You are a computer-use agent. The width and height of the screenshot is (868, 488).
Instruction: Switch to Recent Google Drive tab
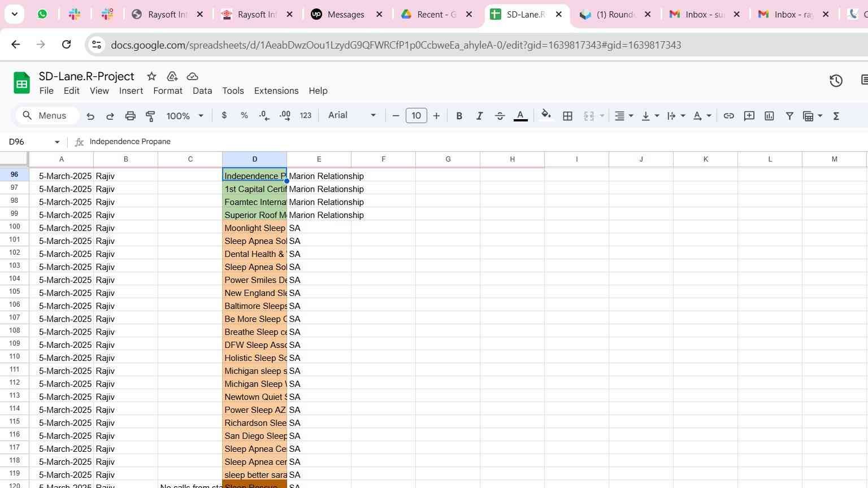click(x=436, y=15)
